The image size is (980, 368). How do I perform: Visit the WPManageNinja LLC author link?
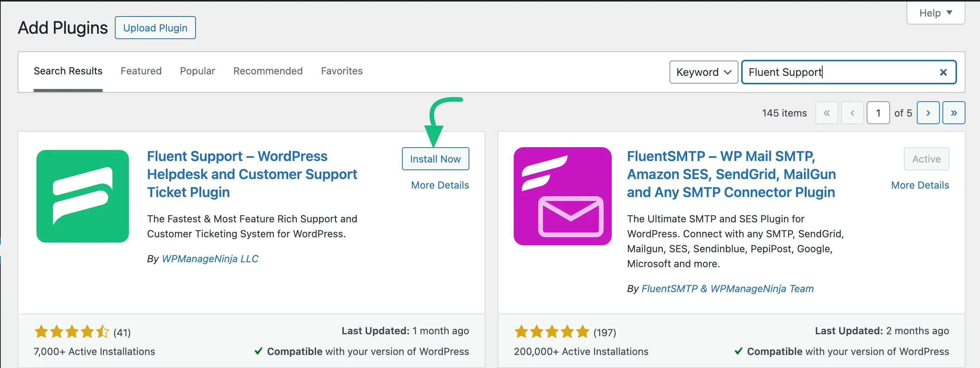(x=210, y=258)
